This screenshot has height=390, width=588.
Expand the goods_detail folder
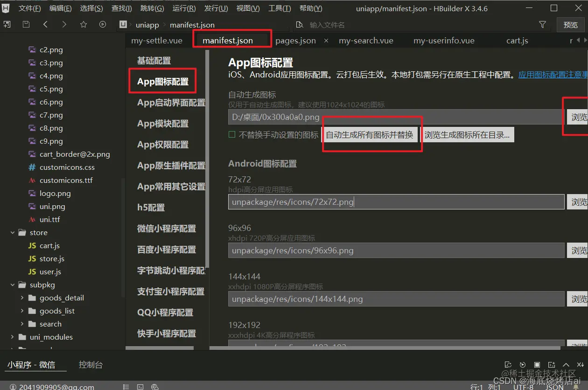click(22, 298)
